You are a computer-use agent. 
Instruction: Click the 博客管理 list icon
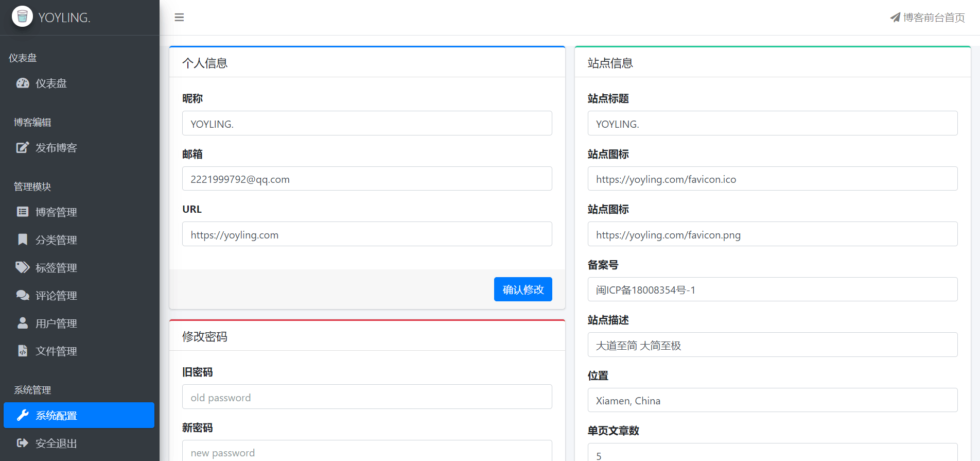tap(23, 212)
